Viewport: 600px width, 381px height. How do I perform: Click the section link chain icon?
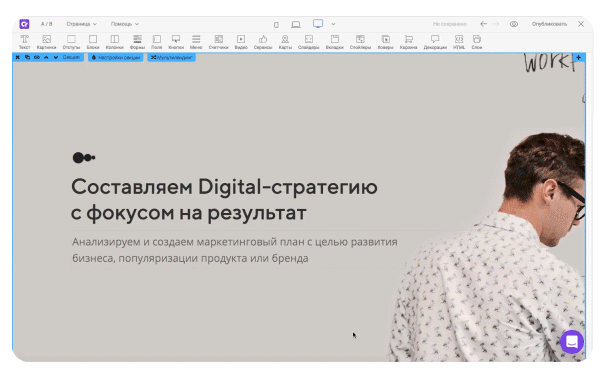click(37, 57)
